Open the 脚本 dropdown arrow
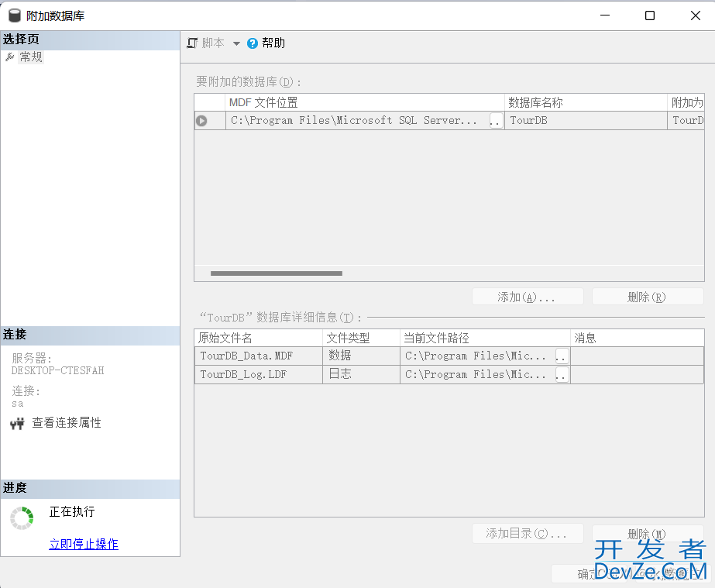This screenshot has height=588, width=715. tap(236, 43)
